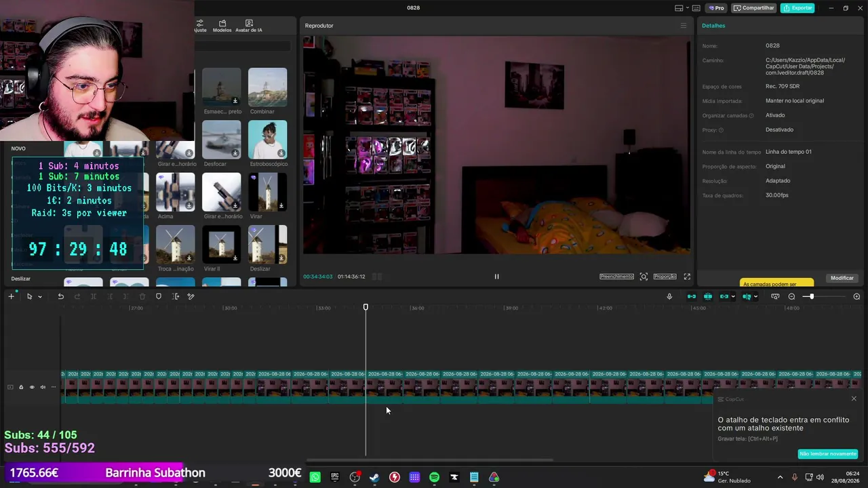Open the Reprodutor panel hamburger menu
The height and width of the screenshot is (488, 868).
point(684,26)
